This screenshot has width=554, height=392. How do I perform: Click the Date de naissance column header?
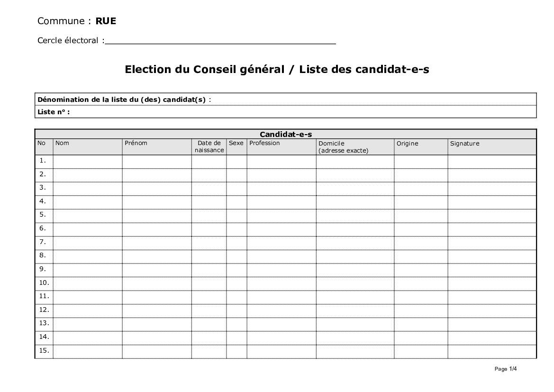click(209, 146)
